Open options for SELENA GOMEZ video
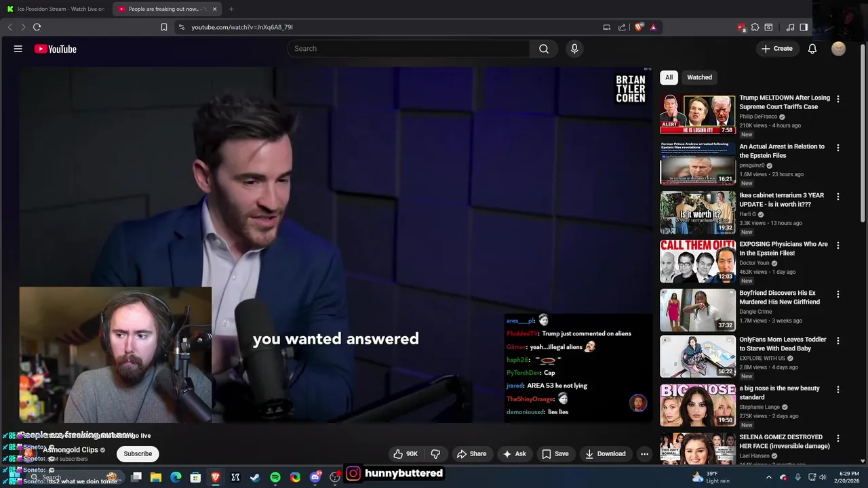 pyautogui.click(x=838, y=439)
